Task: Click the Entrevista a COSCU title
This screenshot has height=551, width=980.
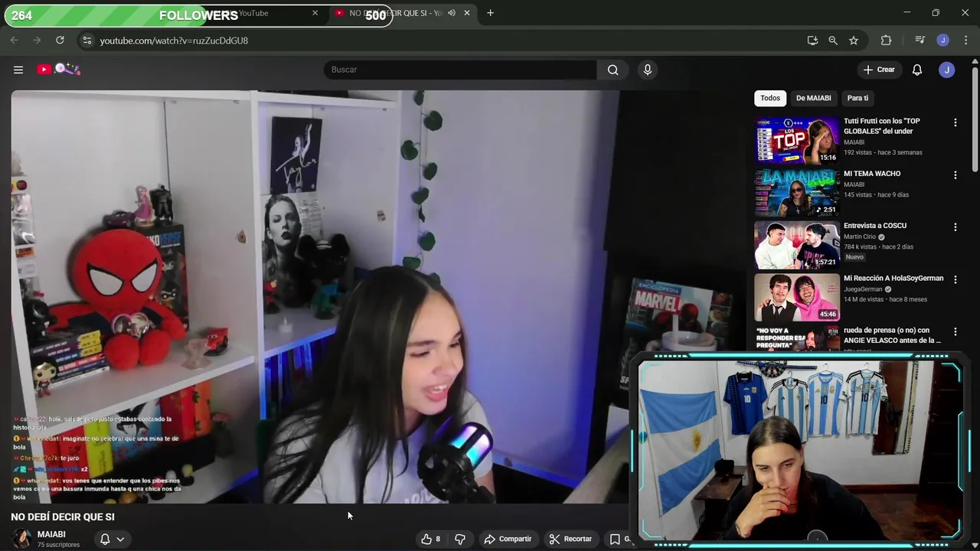Action: click(875, 226)
